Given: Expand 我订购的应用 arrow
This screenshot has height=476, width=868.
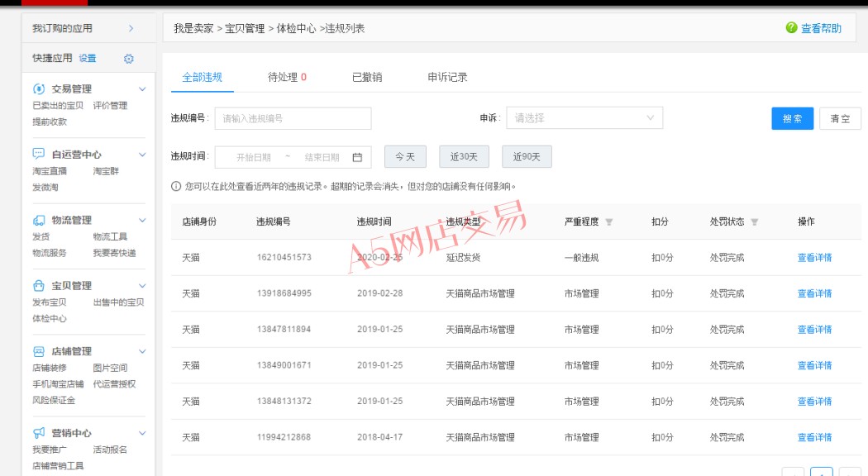Looking at the screenshot, I should [131, 28].
